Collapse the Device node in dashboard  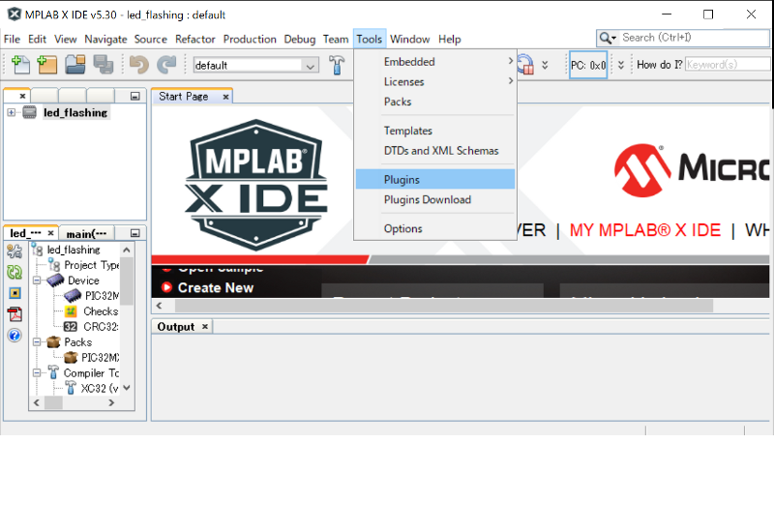click(x=37, y=281)
